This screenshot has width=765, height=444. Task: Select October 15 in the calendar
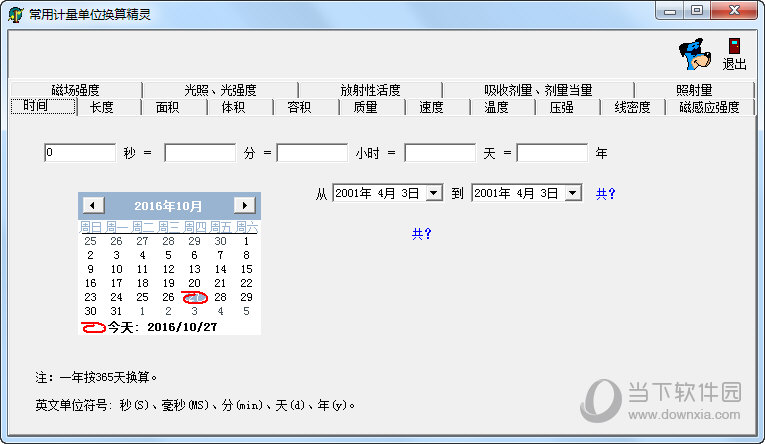[246, 269]
